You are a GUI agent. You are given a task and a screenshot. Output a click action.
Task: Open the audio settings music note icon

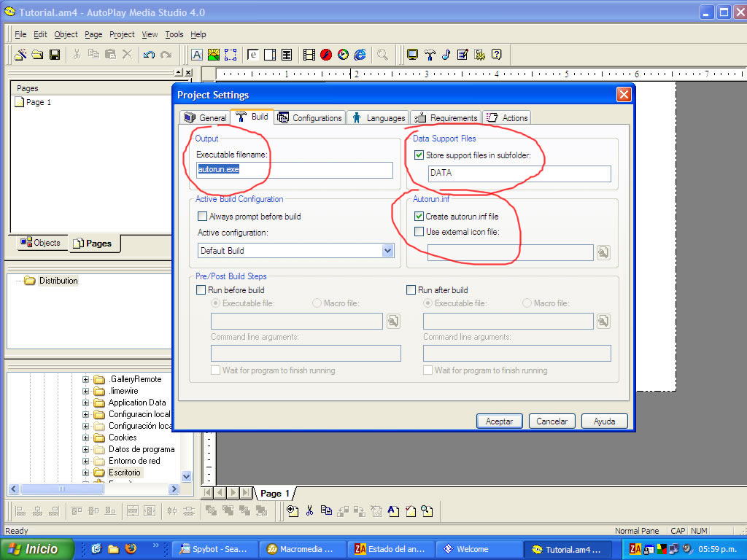tap(446, 55)
